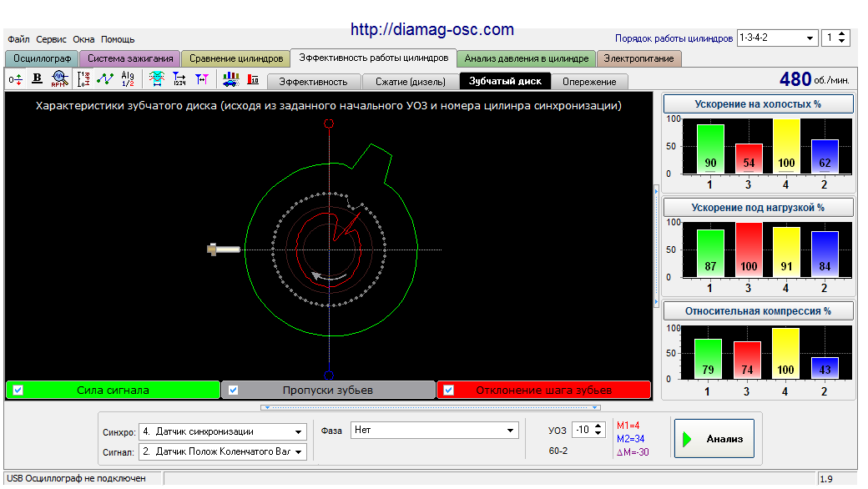Viewport: 868px width, 489px height.
Task: Click the Ускорение под нагрузкой % header button
Action: tap(758, 208)
